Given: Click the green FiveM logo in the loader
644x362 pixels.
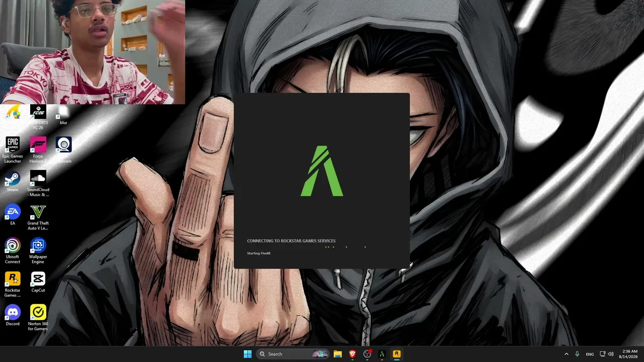Looking at the screenshot, I should 322,171.
